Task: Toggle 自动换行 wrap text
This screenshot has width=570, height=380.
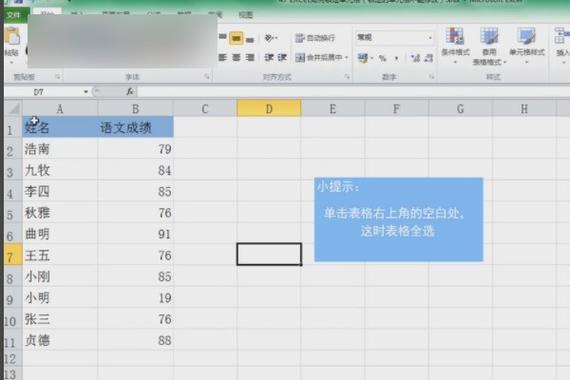Action: pyautogui.click(x=315, y=38)
